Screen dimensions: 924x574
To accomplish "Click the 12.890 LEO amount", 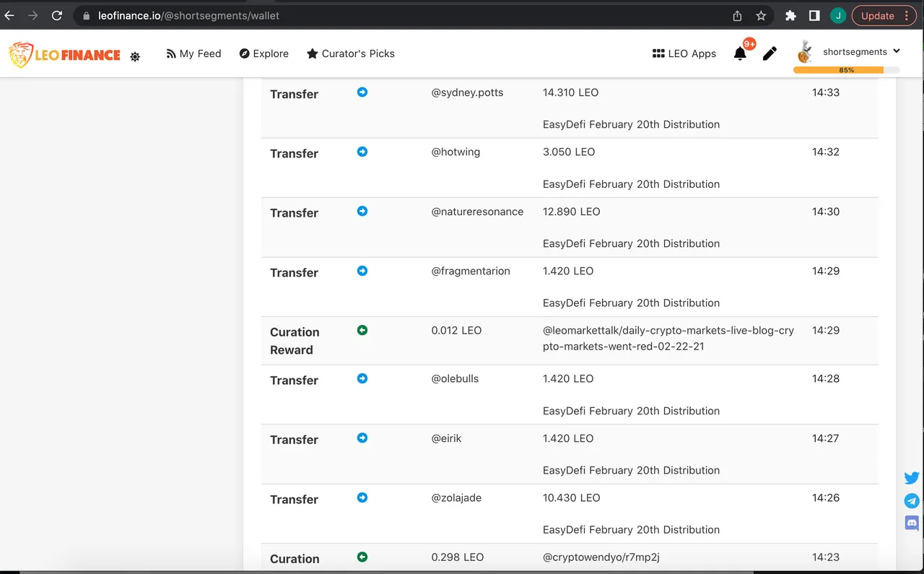I will click(571, 212).
